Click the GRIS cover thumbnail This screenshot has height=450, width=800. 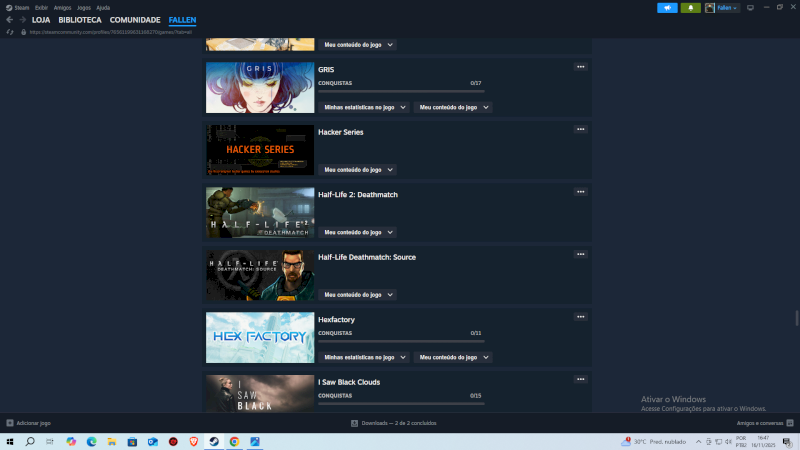pyautogui.click(x=260, y=88)
